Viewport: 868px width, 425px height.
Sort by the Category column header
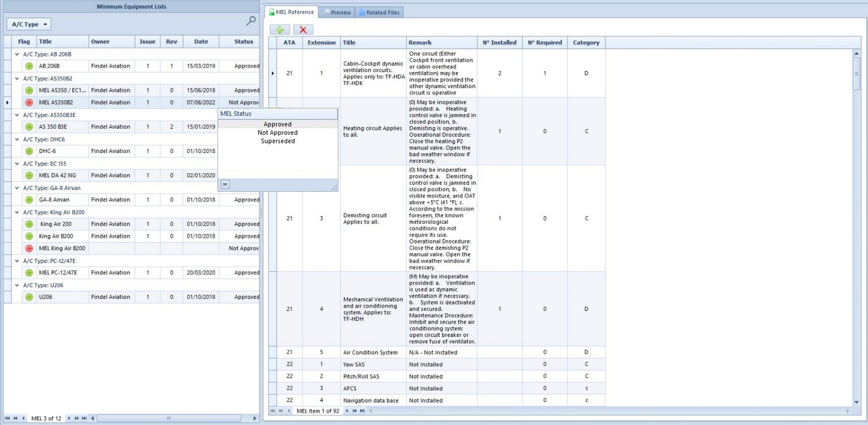(586, 42)
